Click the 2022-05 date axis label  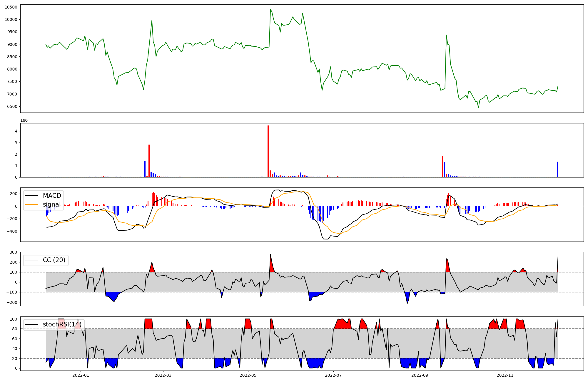248,375
